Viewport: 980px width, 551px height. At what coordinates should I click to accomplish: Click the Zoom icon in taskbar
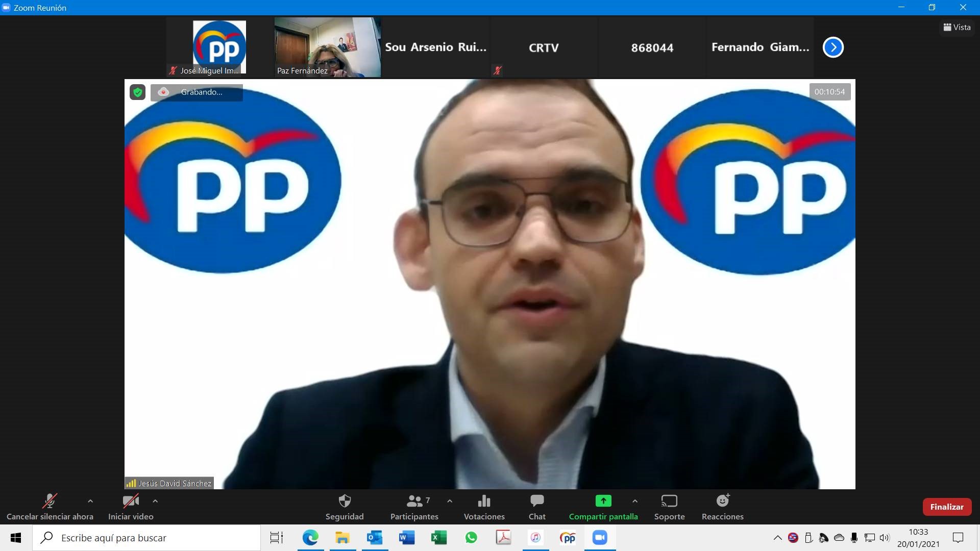[600, 538]
